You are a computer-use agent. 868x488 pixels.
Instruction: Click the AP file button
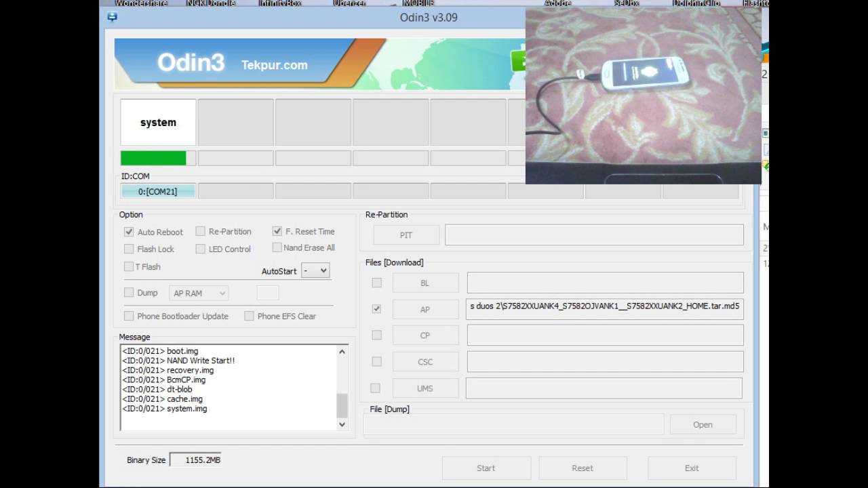tap(425, 309)
